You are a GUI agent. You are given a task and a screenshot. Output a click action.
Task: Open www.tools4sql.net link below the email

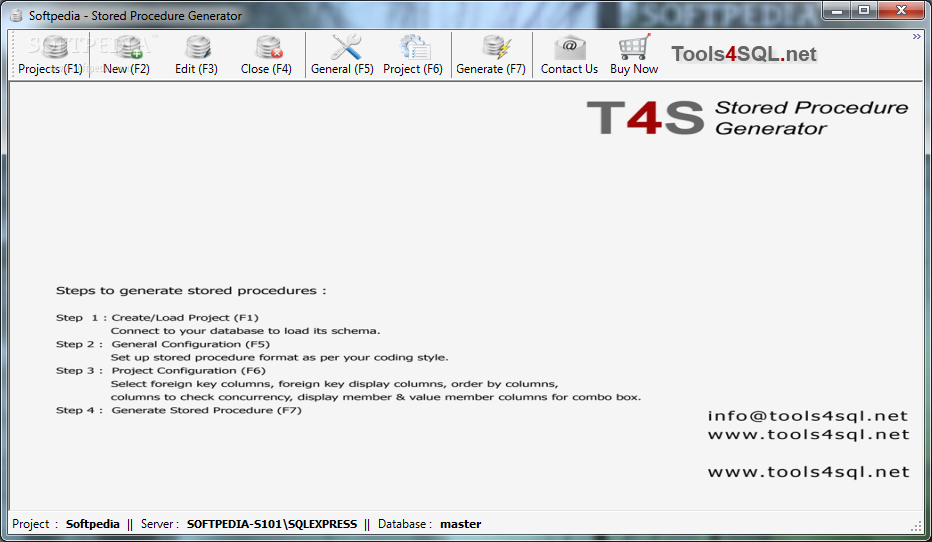[808, 434]
